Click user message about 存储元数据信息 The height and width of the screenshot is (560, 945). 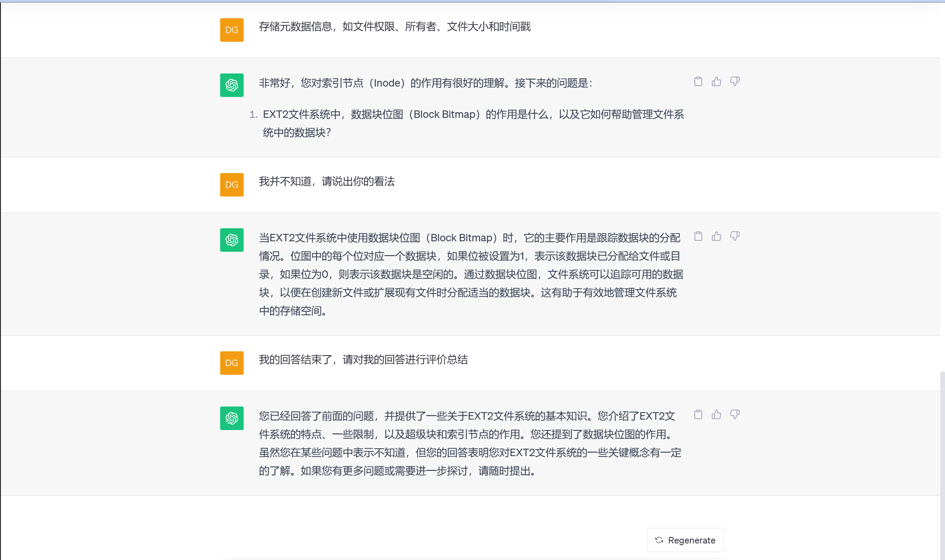[x=395, y=27]
